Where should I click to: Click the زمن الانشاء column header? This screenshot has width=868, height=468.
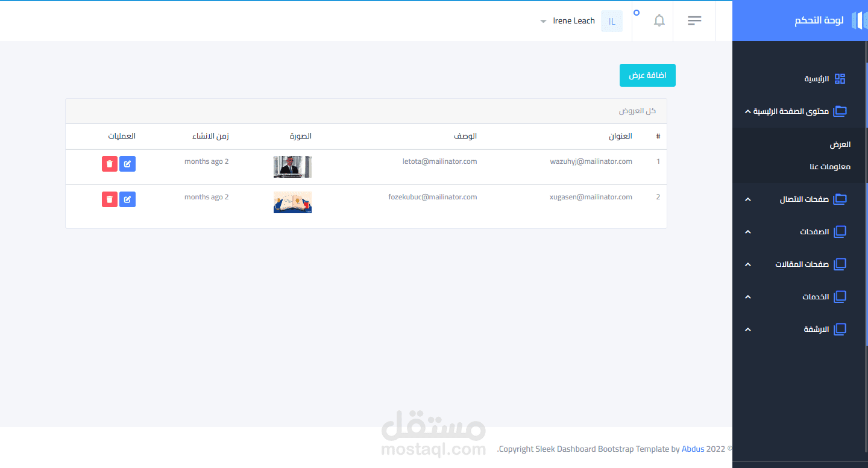click(x=210, y=136)
